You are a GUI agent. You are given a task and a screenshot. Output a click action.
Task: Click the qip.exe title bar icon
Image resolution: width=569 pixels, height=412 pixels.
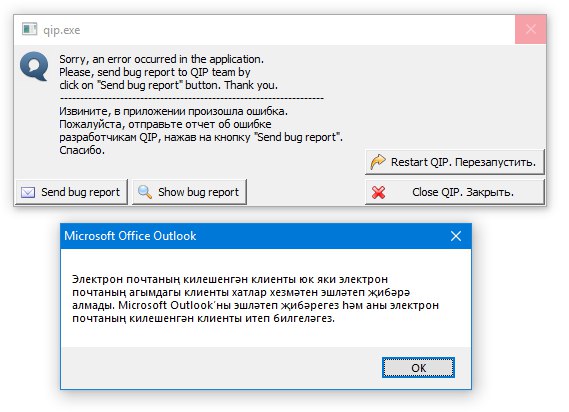pos(29,29)
